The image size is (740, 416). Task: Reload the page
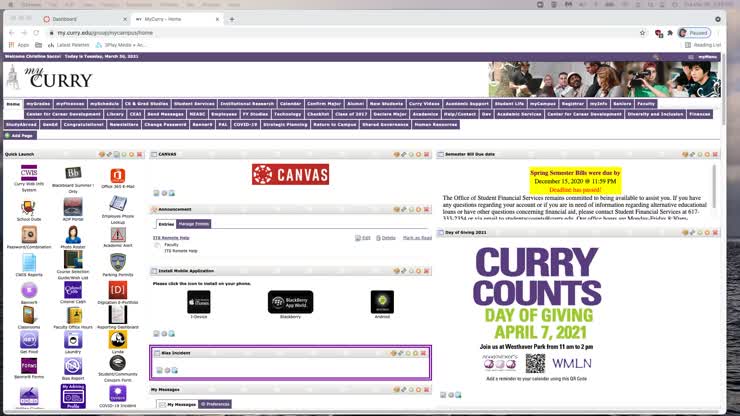tap(36, 33)
